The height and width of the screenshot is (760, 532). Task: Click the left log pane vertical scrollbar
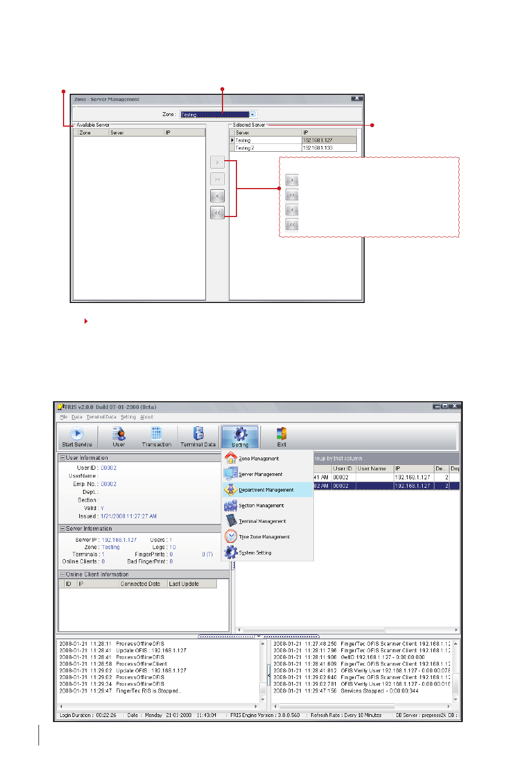(263, 672)
